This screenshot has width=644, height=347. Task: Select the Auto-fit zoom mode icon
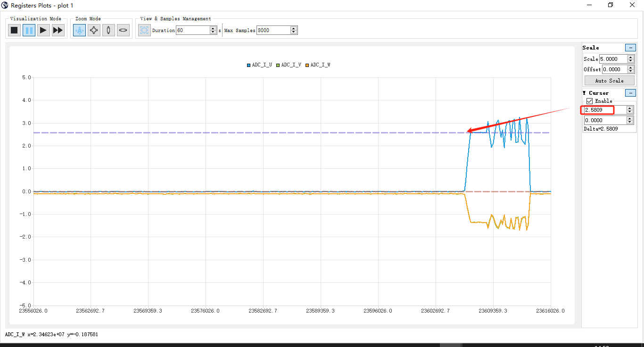(79, 30)
